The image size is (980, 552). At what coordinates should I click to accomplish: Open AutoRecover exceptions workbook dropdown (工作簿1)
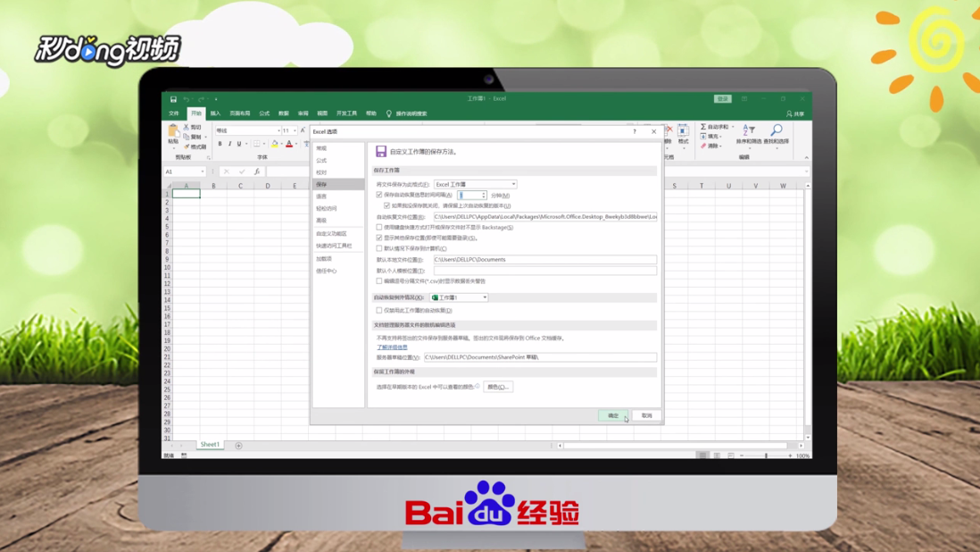(x=458, y=297)
